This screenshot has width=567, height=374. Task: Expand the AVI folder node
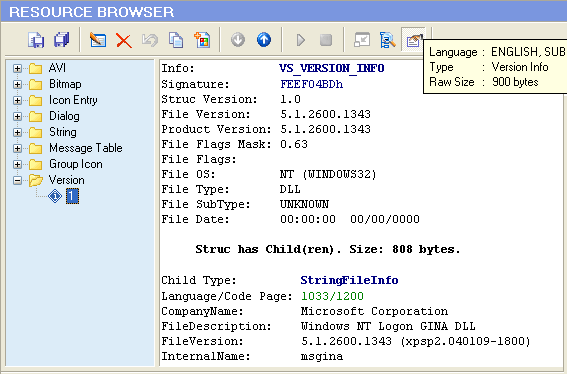[x=17, y=68]
